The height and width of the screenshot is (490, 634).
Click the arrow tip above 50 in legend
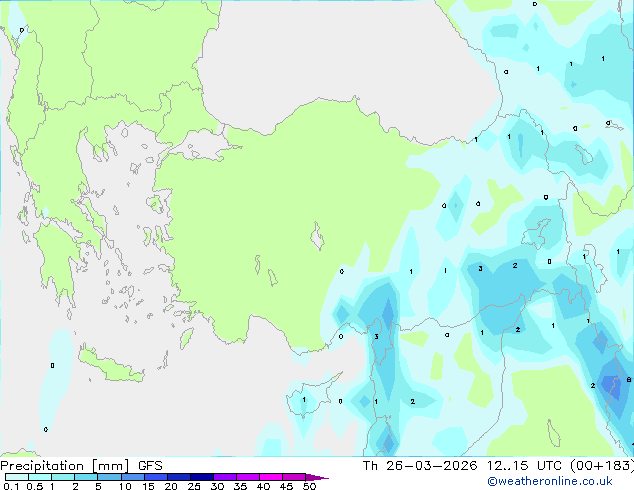point(317,477)
